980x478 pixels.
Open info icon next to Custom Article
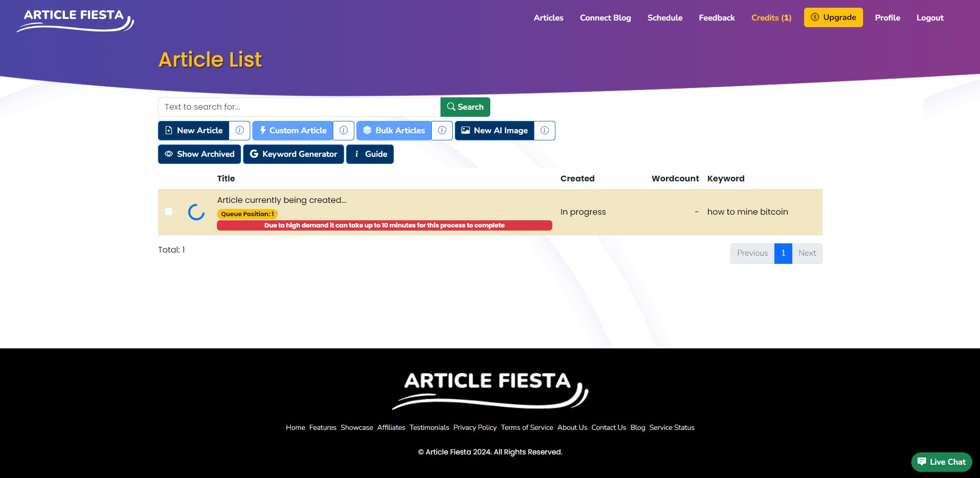coord(344,131)
